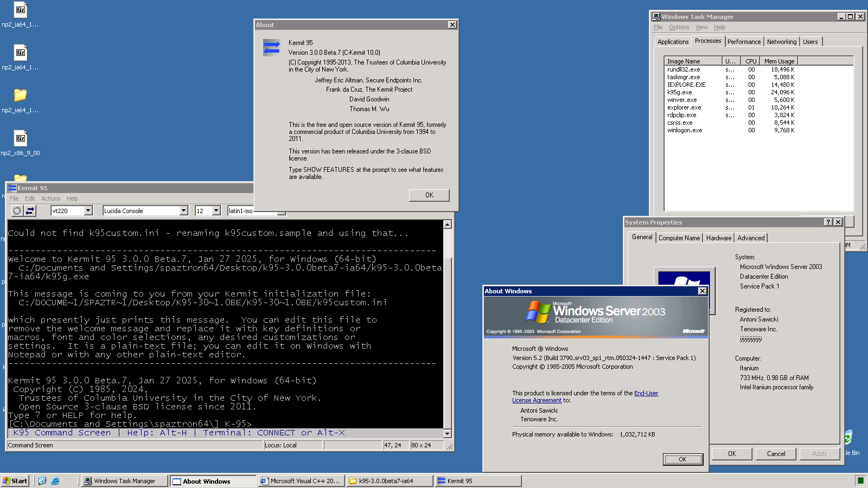Screen dimensions: 868x488
Task: Switch to k95-3.0.0beta7-ia64 folder taskbar button
Action: [x=390, y=481]
